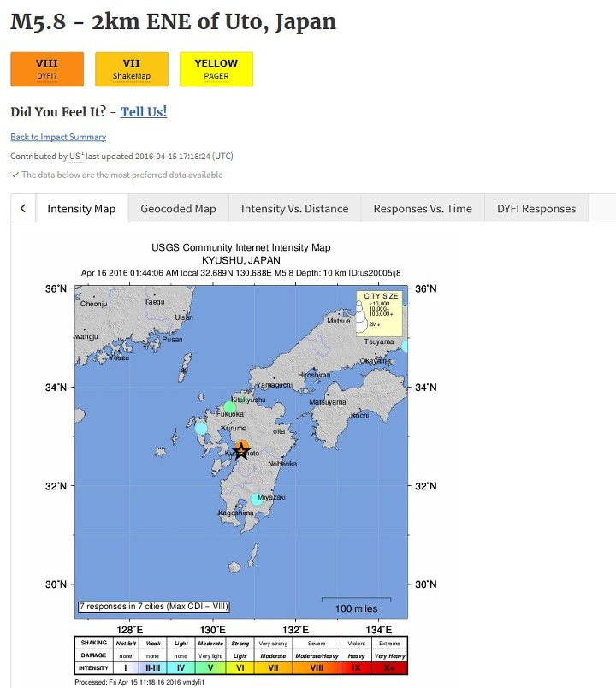Select the Intensity Map tab
This screenshot has height=688, width=616.
[81, 209]
